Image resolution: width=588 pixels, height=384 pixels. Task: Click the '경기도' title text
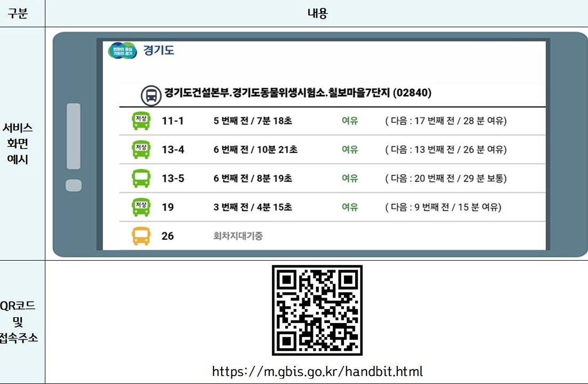pos(159,50)
